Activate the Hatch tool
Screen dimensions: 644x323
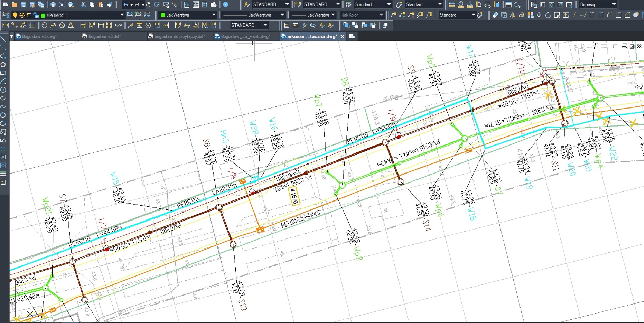point(3,157)
